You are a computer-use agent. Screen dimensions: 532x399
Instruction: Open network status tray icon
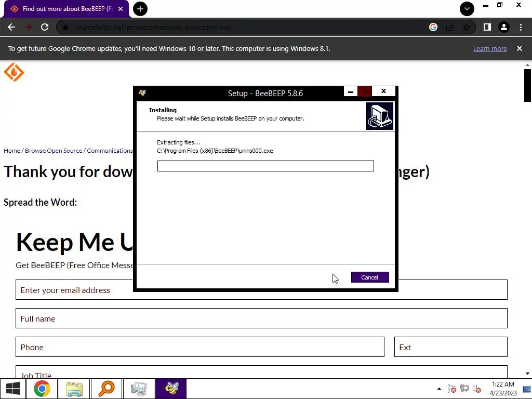(x=464, y=389)
